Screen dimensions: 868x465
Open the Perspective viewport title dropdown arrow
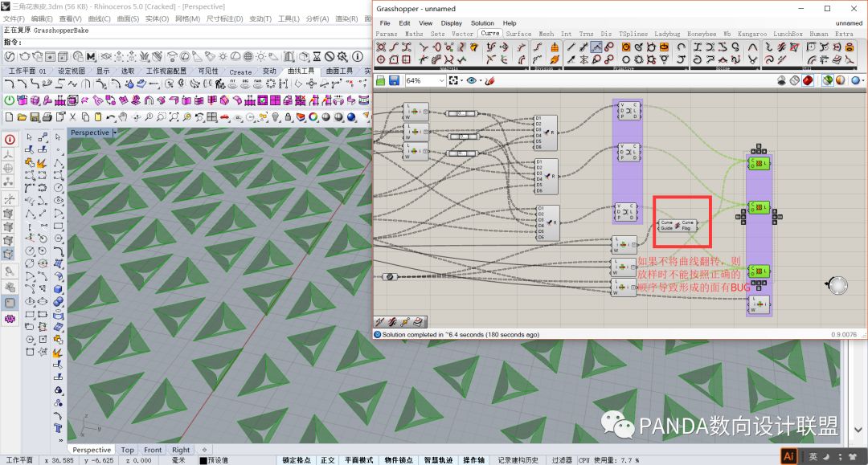click(115, 133)
